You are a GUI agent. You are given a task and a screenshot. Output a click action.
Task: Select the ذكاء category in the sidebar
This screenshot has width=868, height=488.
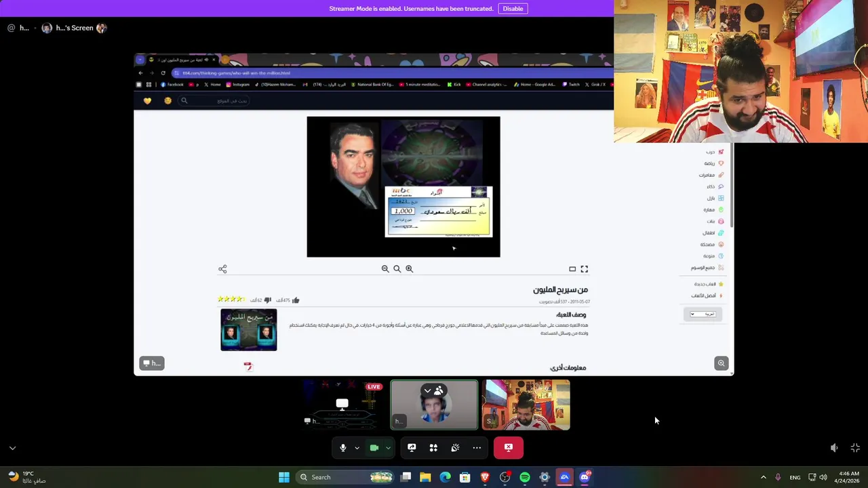pyautogui.click(x=715, y=186)
